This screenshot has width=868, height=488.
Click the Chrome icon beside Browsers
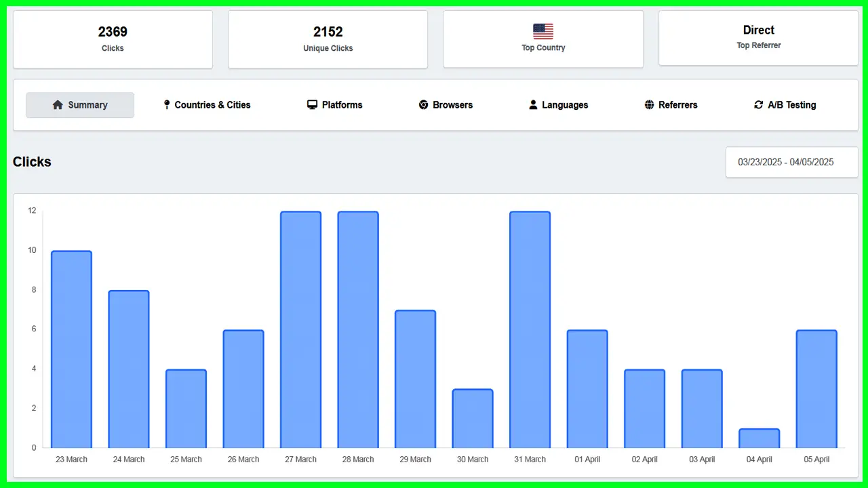click(423, 105)
